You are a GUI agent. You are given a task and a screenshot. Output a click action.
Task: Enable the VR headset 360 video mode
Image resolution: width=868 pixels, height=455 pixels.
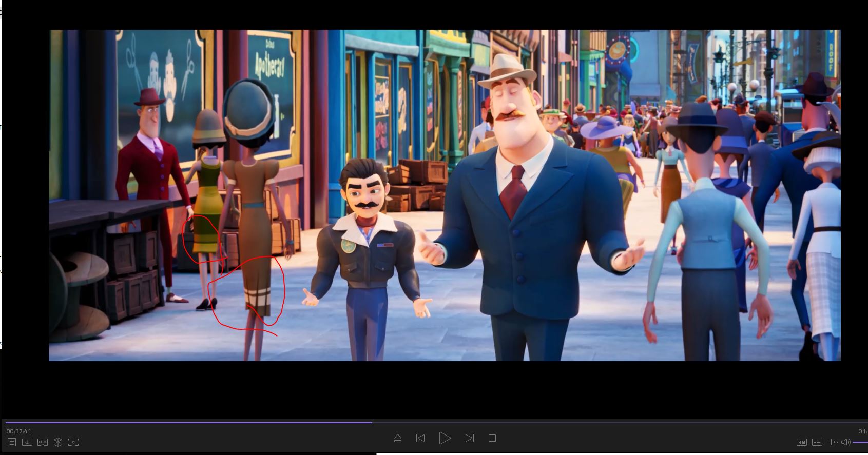click(x=43, y=442)
